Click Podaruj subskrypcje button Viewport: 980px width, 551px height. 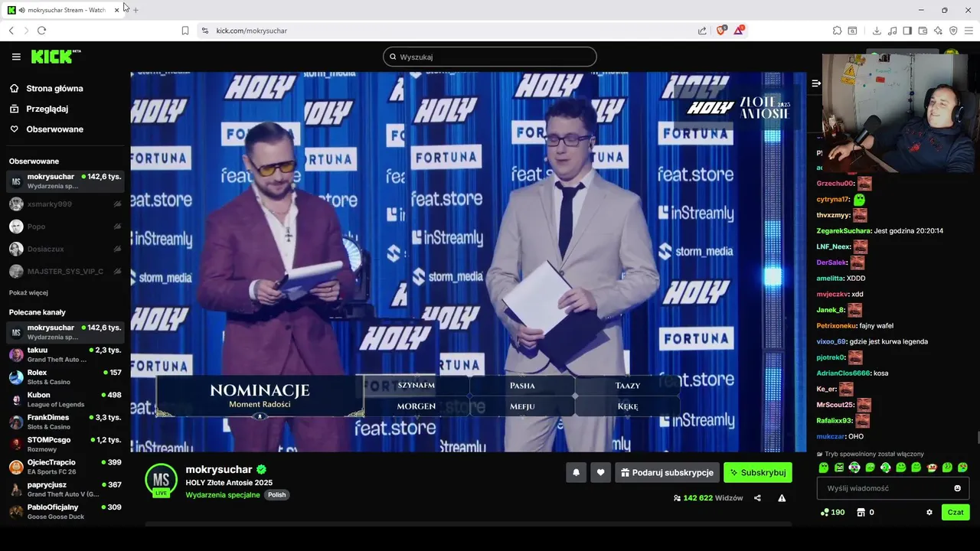(x=667, y=472)
